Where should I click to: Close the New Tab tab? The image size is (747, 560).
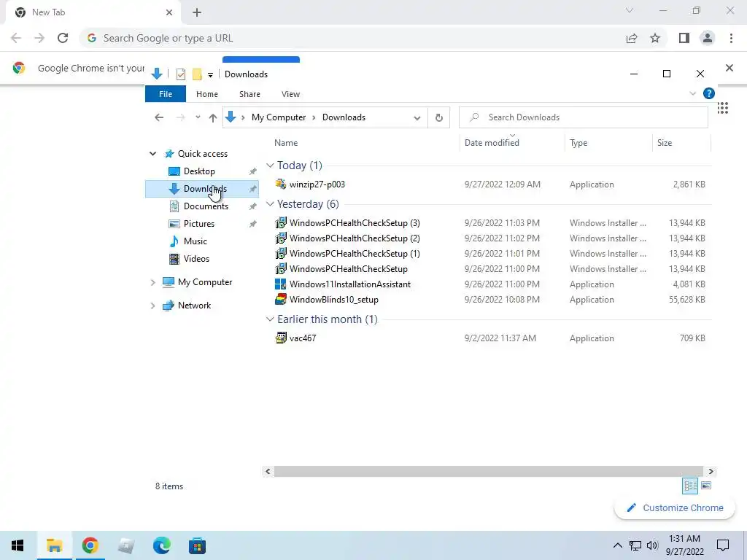click(169, 12)
